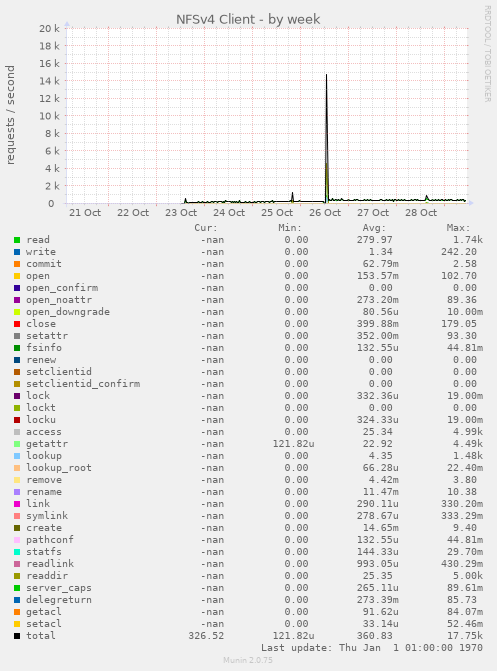
Task: Click the y-axis label requests / second
Action: point(10,115)
